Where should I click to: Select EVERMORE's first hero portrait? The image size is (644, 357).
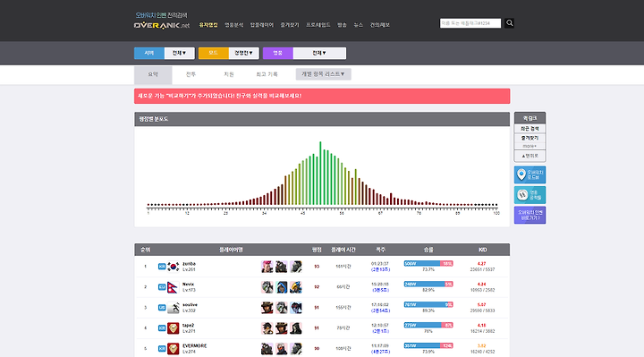click(267, 349)
